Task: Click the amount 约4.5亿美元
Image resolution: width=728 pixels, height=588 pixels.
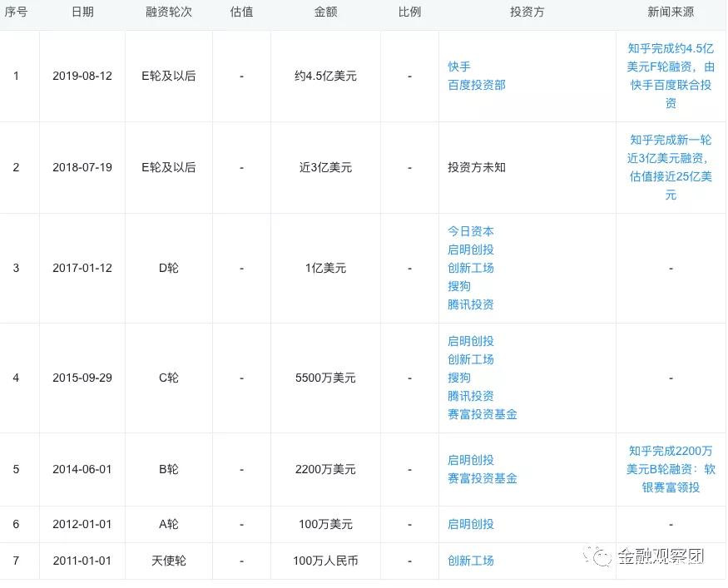Action: [325, 76]
